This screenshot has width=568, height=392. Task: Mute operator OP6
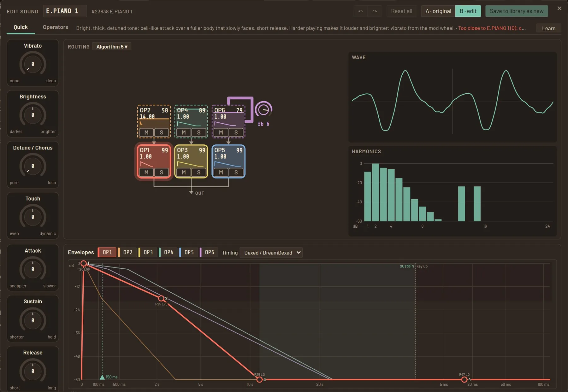tap(221, 132)
